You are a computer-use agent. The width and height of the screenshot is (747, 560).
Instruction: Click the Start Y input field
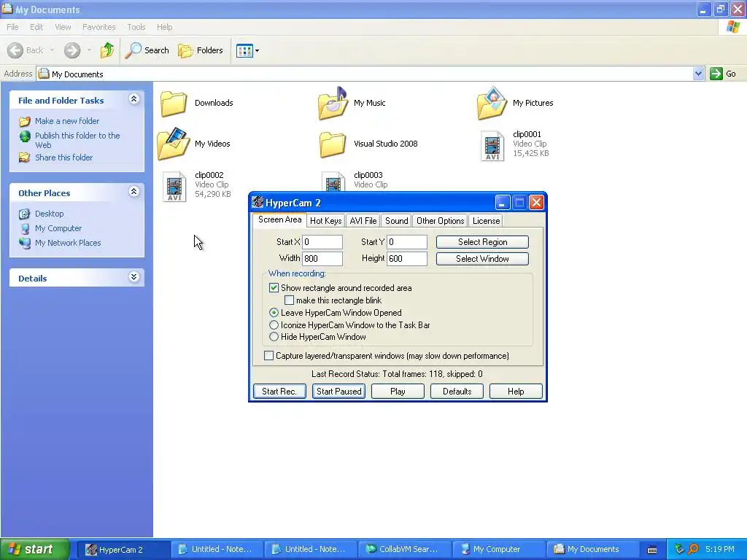[407, 242]
